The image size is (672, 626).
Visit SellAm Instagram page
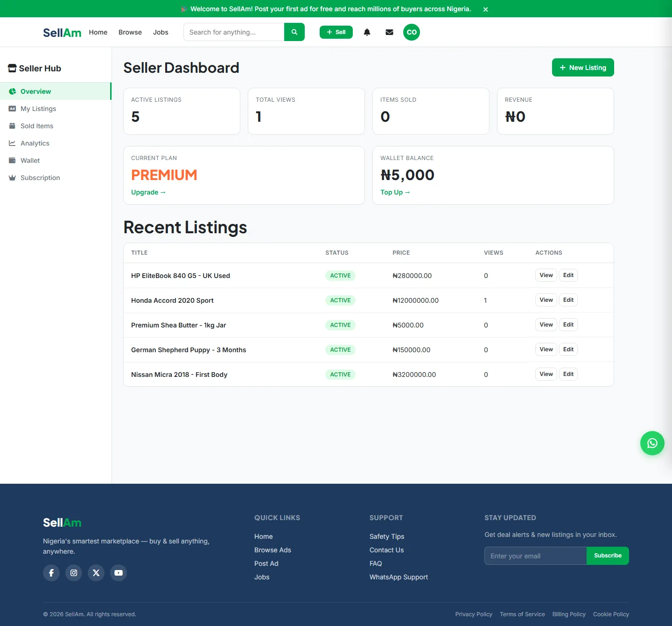74,573
